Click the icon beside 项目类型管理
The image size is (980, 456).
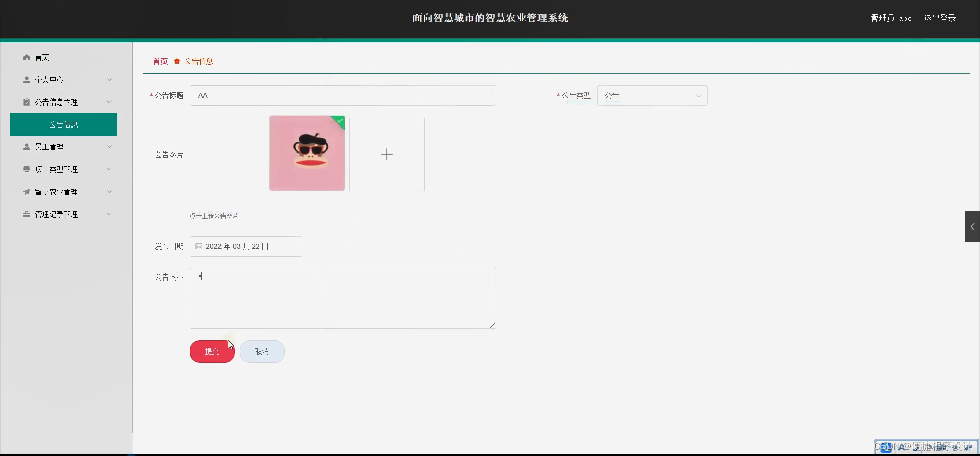[27, 169]
